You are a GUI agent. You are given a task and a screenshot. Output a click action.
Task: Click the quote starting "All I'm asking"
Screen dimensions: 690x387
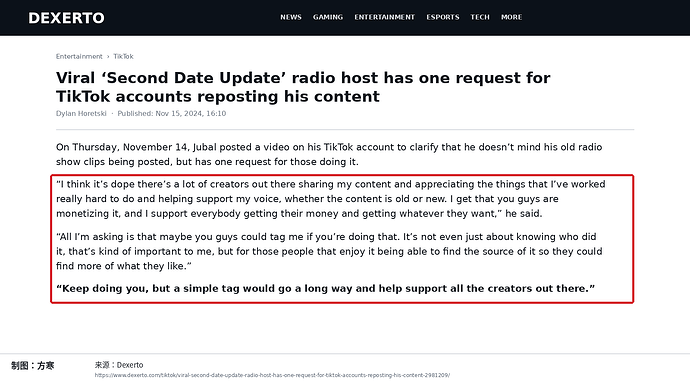pos(329,251)
